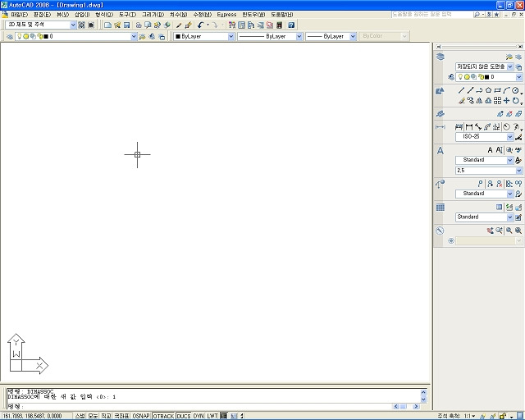Image resolution: width=525 pixels, height=420 pixels.
Task: Open the 편집(E) menu
Action: click(42, 15)
